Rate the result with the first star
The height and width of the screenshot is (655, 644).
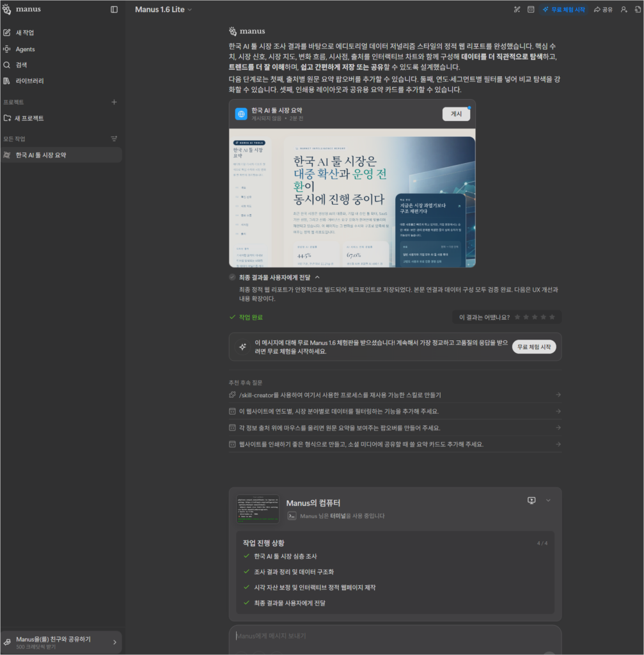[x=517, y=317]
